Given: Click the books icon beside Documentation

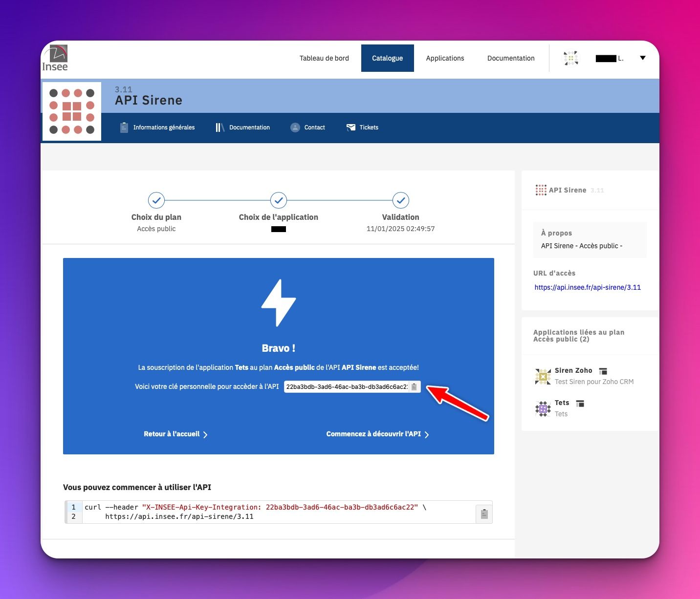Looking at the screenshot, I should click(x=220, y=128).
